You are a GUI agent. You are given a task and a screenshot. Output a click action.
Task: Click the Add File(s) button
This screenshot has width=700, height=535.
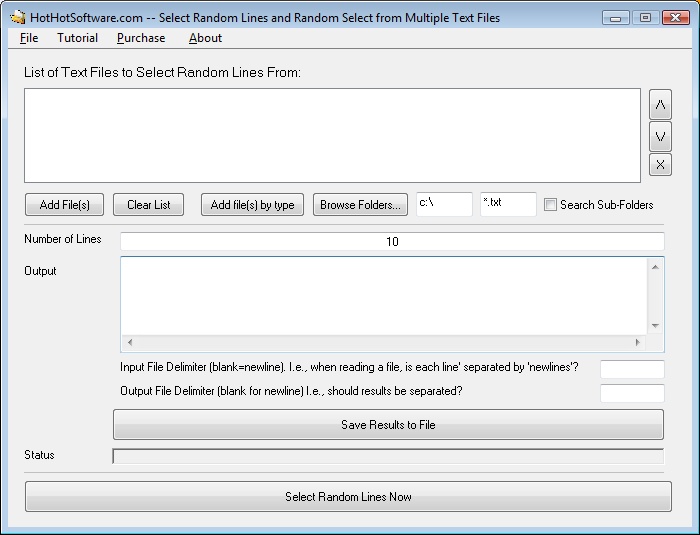(64, 205)
